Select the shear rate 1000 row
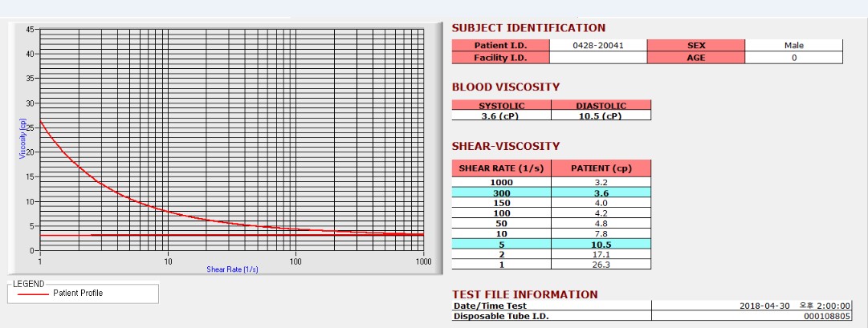This screenshot has width=868, height=328. tap(552, 182)
